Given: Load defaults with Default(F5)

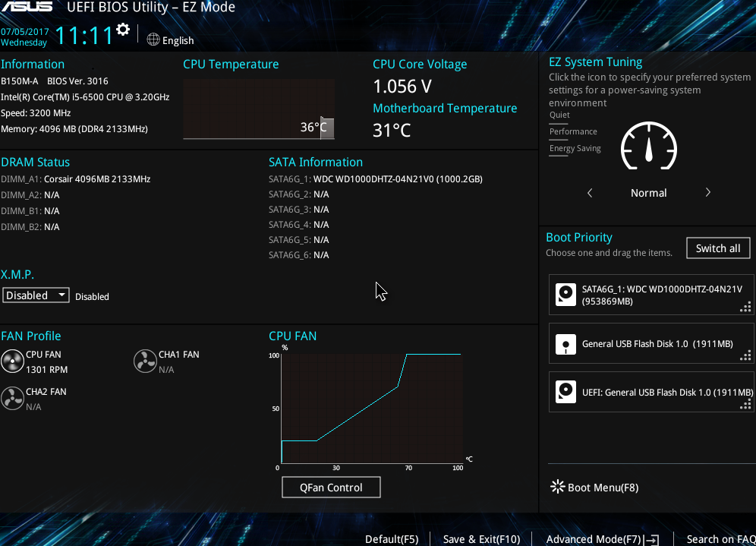Looking at the screenshot, I should [392, 539].
